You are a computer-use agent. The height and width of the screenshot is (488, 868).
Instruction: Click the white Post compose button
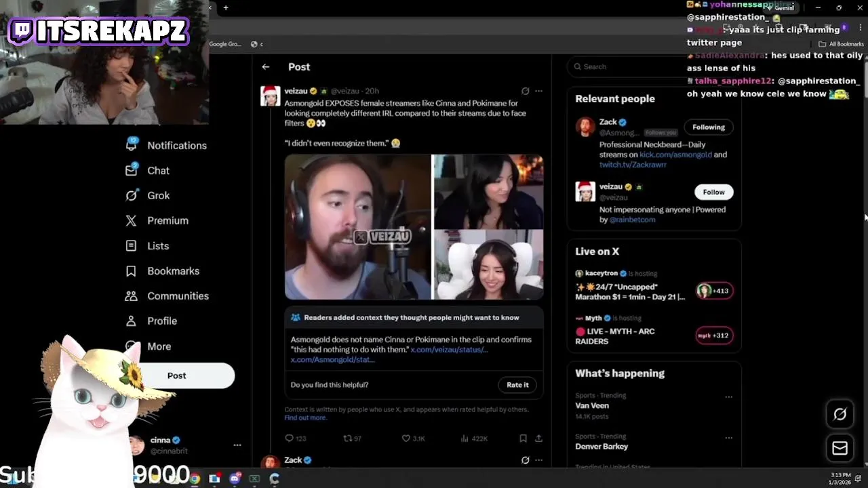tap(177, 375)
